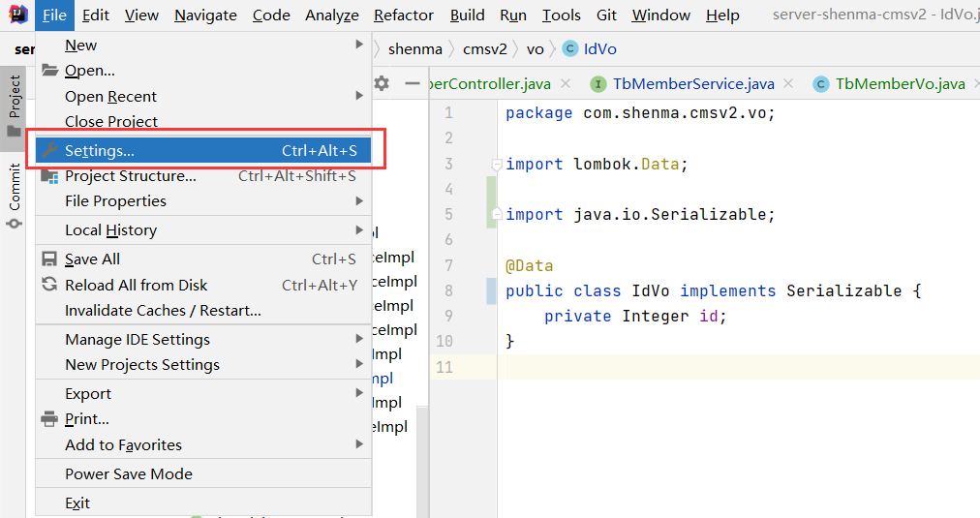Open the Edit menu
The width and height of the screenshot is (980, 518).
[96, 15]
